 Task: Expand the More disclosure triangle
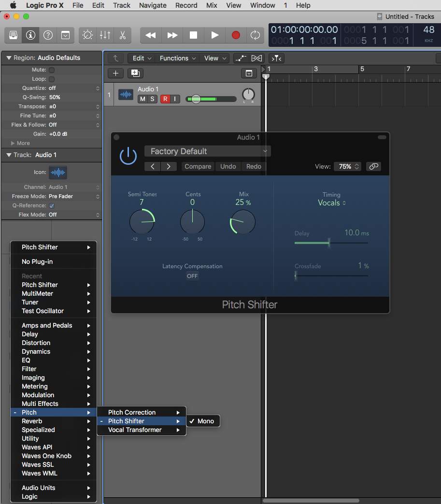[x=13, y=143]
